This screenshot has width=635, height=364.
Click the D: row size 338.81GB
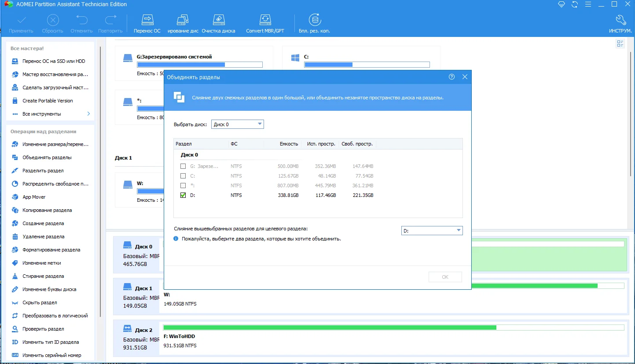tap(288, 195)
